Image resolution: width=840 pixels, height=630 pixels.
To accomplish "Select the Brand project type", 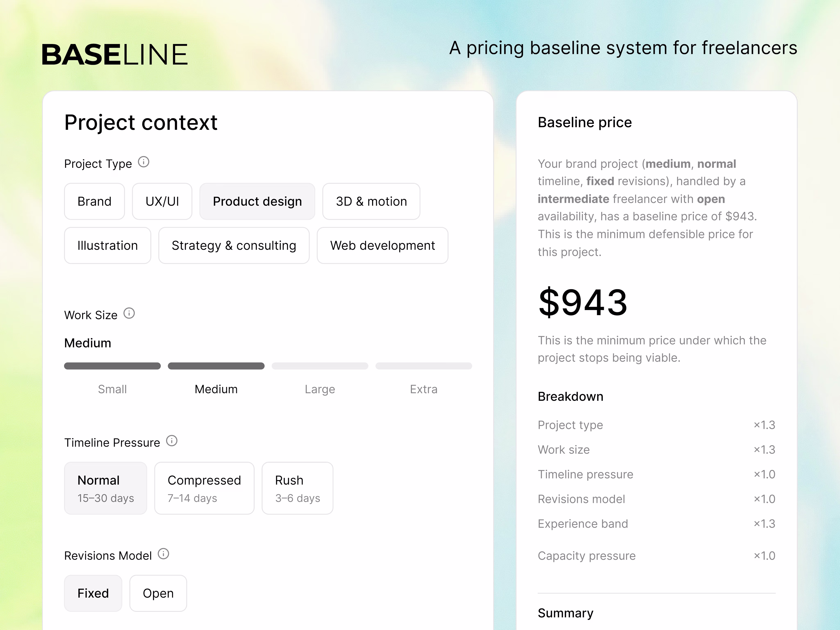I will pos(94,201).
